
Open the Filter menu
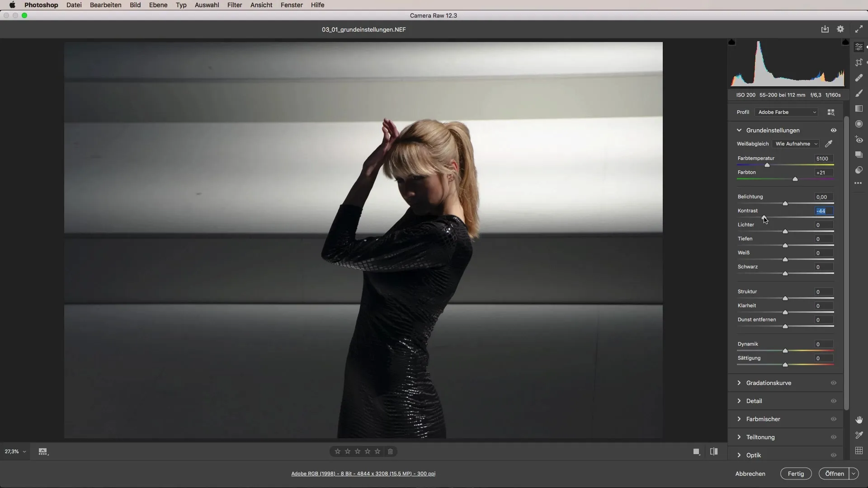235,5
